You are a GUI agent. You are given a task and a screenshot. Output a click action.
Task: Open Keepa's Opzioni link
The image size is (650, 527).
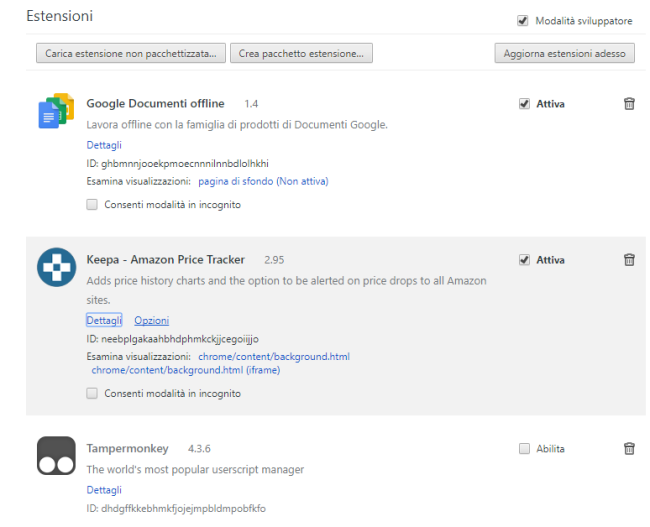(x=152, y=321)
